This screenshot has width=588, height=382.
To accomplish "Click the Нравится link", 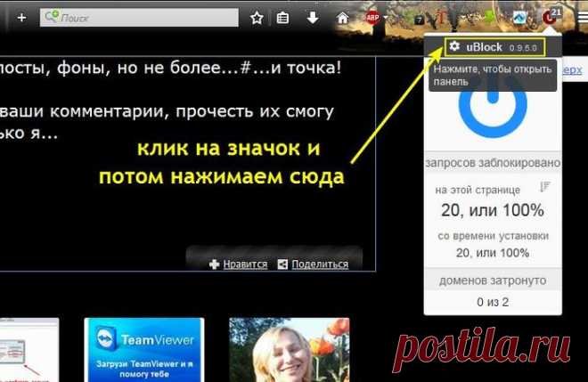I will (x=245, y=264).
